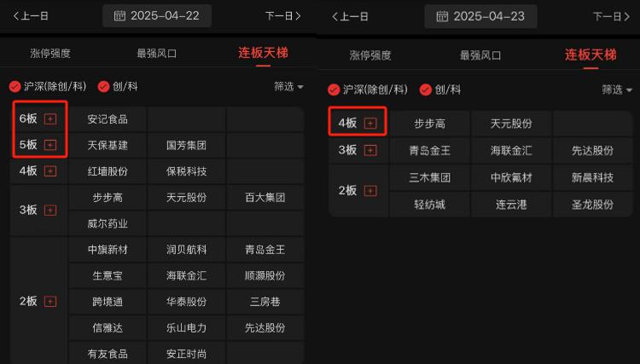Go to 上一日 on the left panel
Screen dimensions: 640x364
[31, 16]
